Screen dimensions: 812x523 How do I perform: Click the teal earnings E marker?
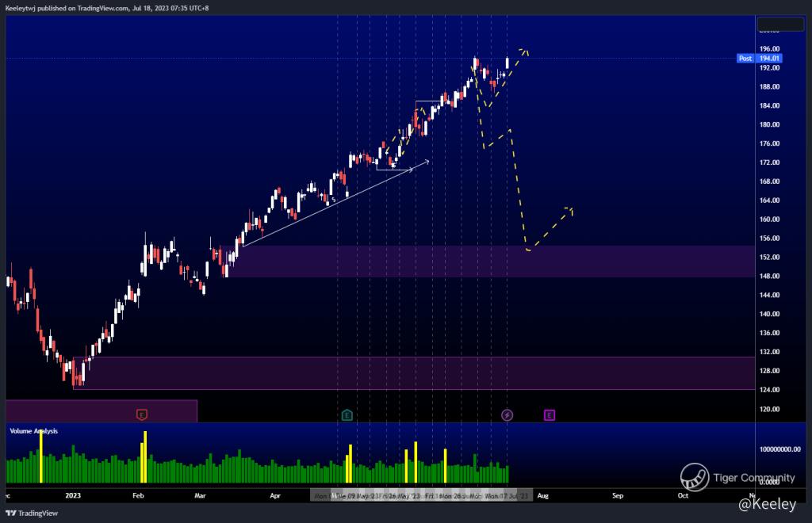[347, 414]
